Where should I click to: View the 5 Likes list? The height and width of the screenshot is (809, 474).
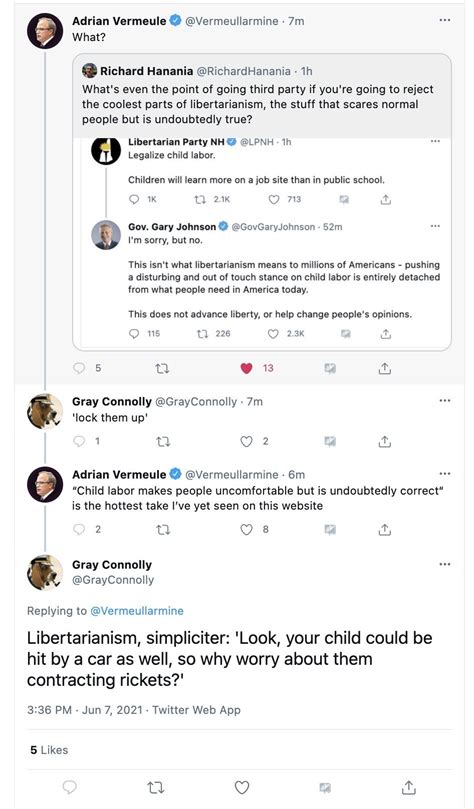tap(49, 750)
